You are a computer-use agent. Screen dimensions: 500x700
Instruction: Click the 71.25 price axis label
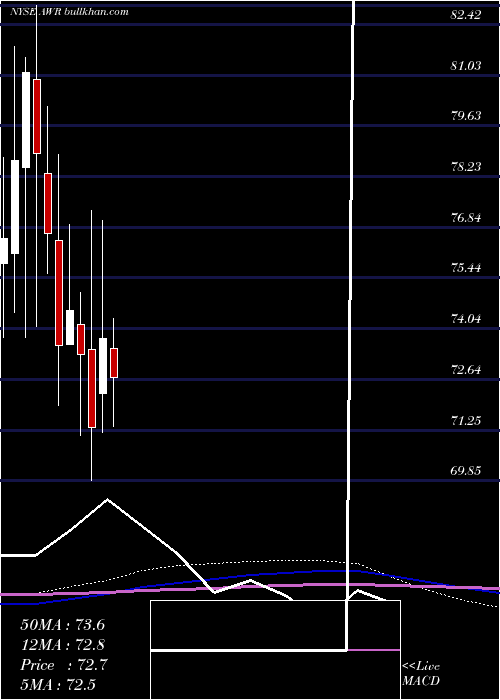pyautogui.click(x=466, y=420)
